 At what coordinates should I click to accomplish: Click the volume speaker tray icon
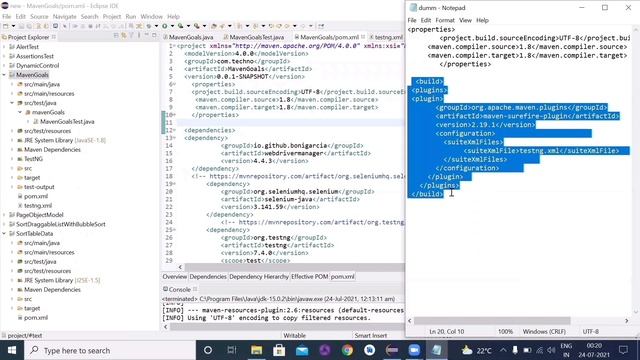click(551, 350)
